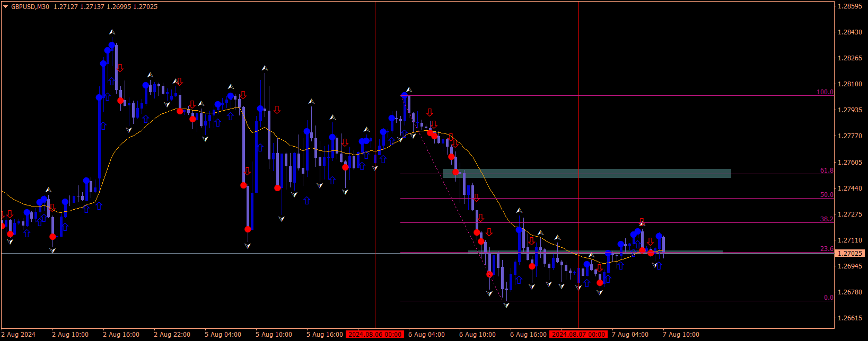Click the 5 Aug 16:00 time label
Screen dimensions: 868x341
325,335
